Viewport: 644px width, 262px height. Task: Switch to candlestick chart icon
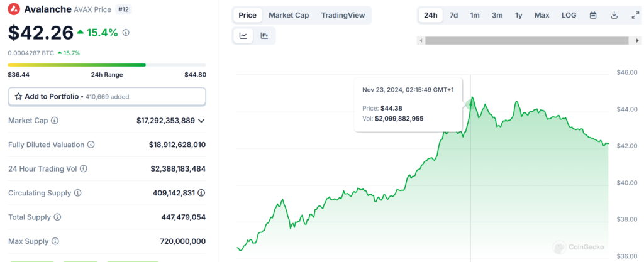click(264, 36)
